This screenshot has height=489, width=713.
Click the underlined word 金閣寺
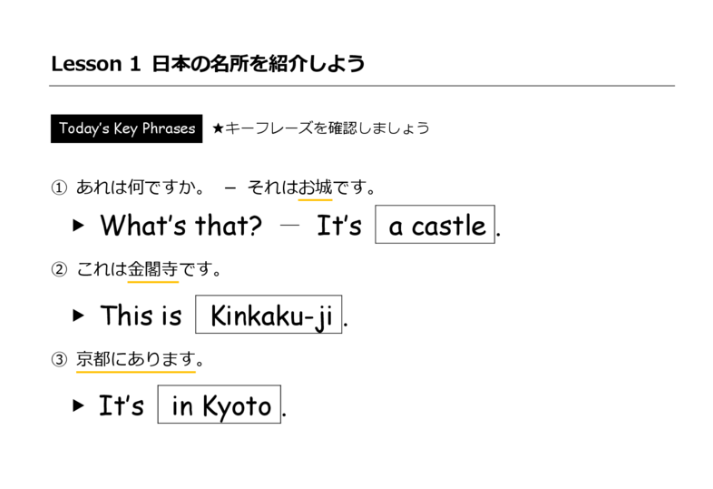point(153,269)
